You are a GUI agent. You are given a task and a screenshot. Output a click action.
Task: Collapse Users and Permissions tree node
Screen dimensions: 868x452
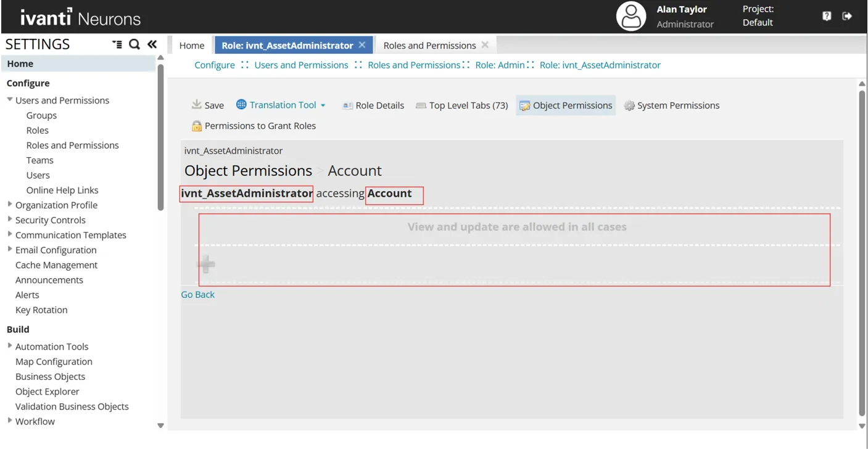pos(10,100)
